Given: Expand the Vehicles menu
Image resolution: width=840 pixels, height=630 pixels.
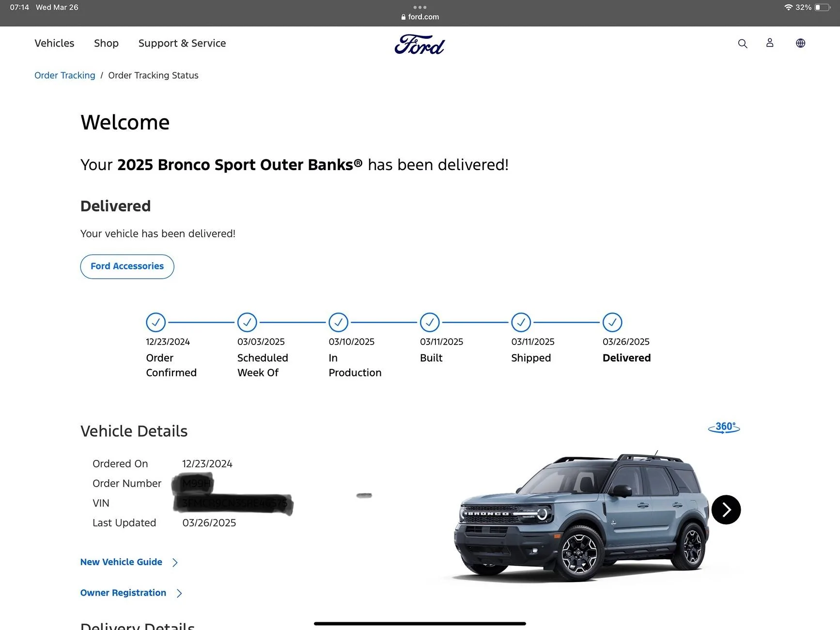Looking at the screenshot, I should coord(54,43).
